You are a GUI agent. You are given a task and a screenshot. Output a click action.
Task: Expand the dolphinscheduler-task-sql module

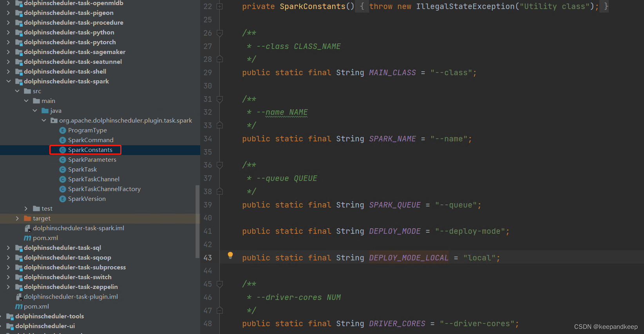point(9,248)
